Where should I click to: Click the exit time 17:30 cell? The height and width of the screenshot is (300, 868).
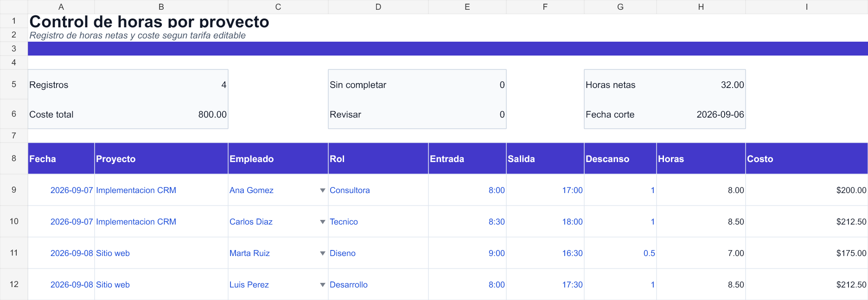pyautogui.click(x=545, y=285)
